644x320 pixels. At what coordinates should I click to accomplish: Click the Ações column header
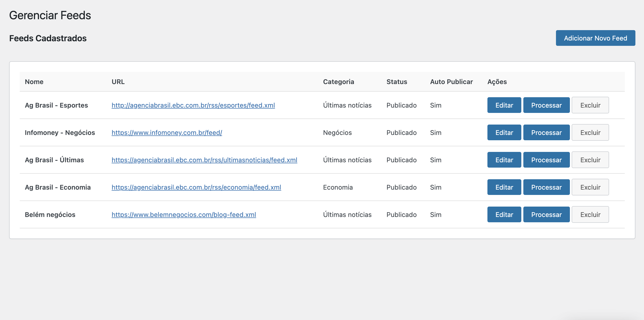pyautogui.click(x=497, y=82)
